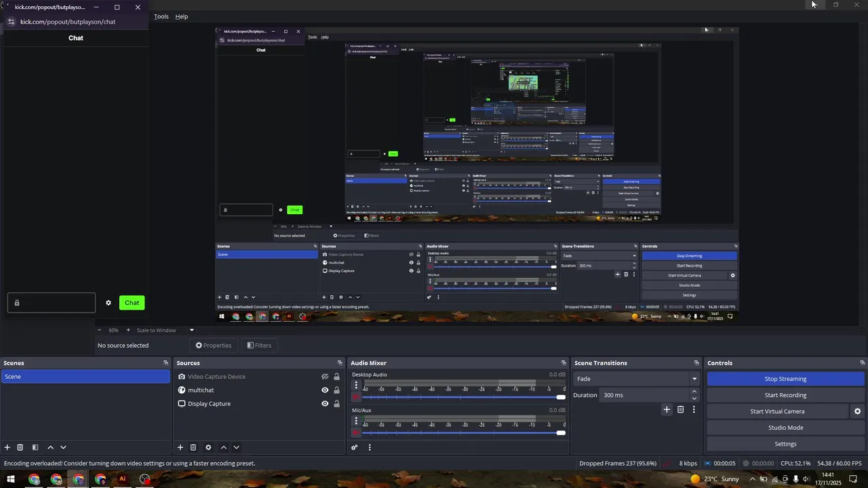Select the Scene item in Scenes list
This screenshot has width=868, height=488.
[85, 377]
